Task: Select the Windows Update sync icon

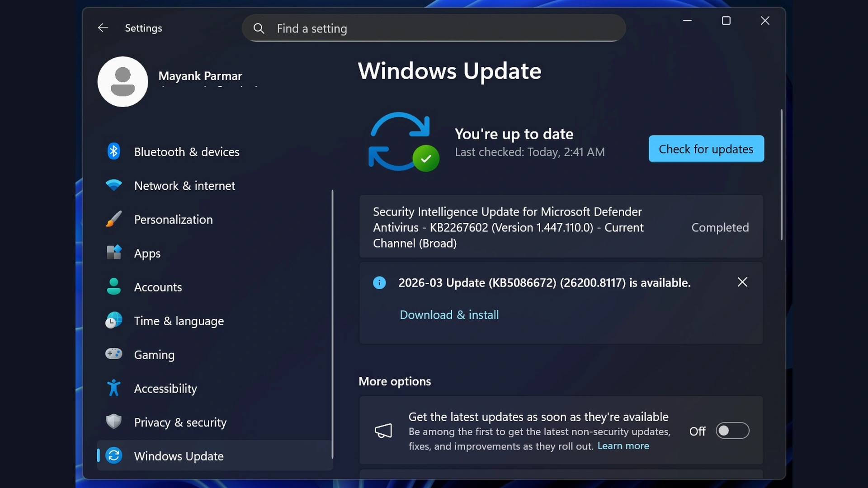Action: (x=113, y=455)
